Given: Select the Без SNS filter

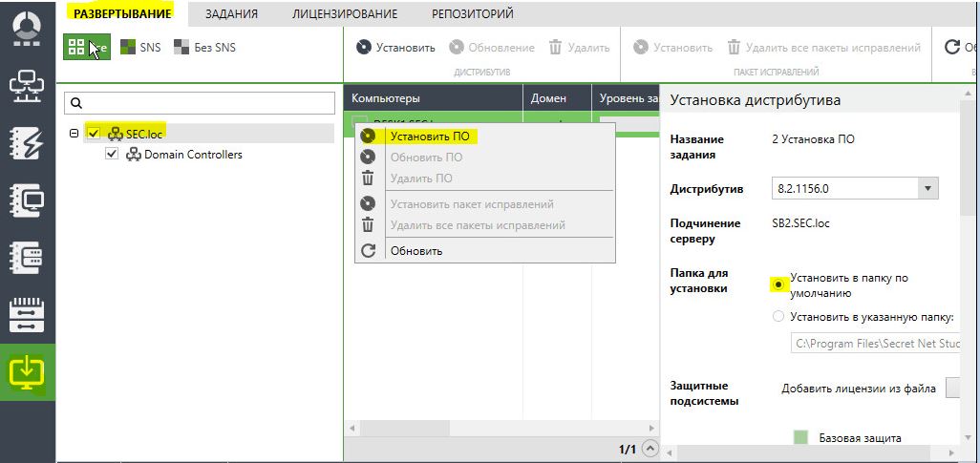Looking at the screenshot, I should (205, 47).
